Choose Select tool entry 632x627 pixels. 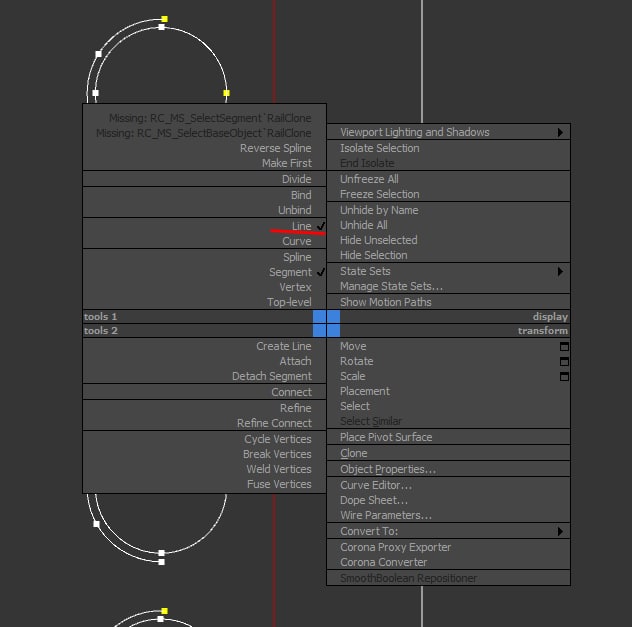(355, 406)
